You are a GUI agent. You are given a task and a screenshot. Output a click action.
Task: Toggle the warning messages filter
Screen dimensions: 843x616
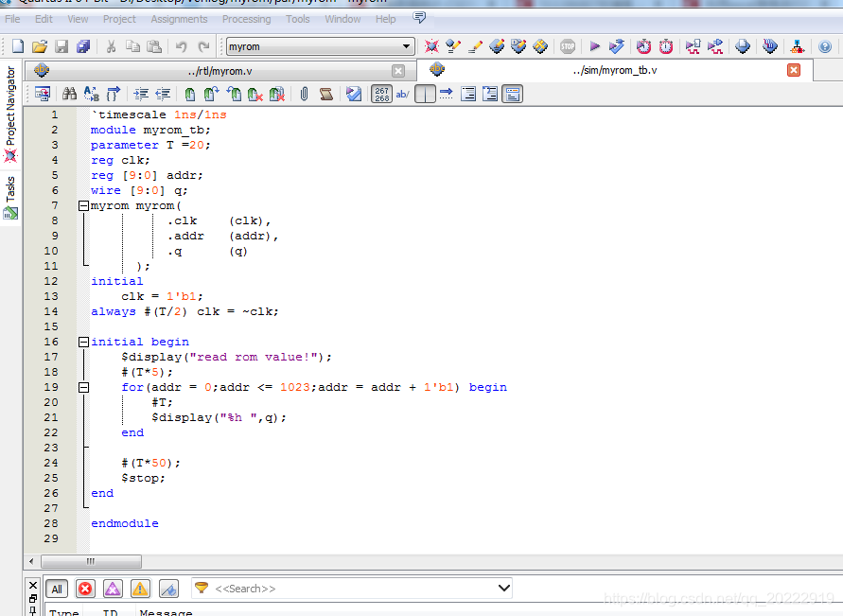(x=138, y=589)
